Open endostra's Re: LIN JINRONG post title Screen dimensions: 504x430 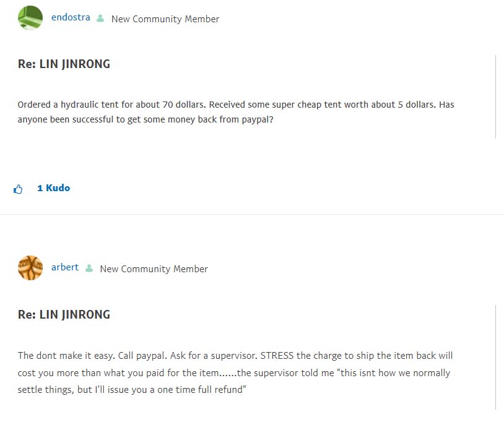point(64,64)
